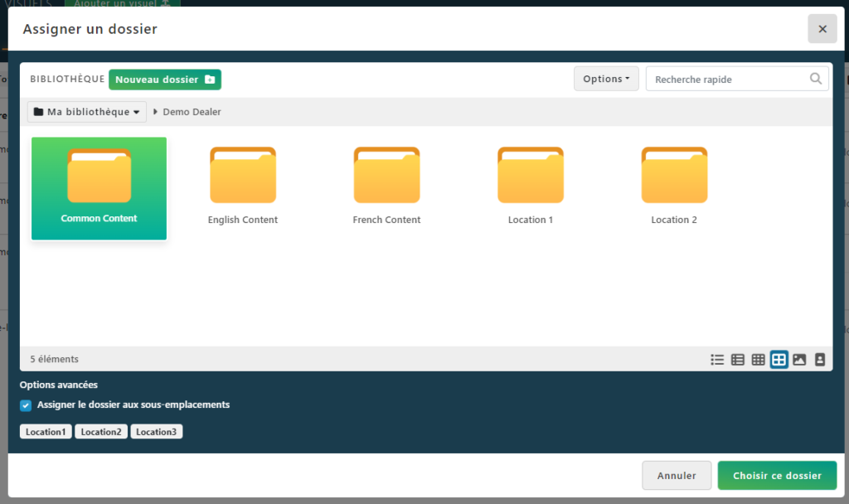The height and width of the screenshot is (504, 849).
Task: Click the Nouveau dossier button
Action: [165, 80]
